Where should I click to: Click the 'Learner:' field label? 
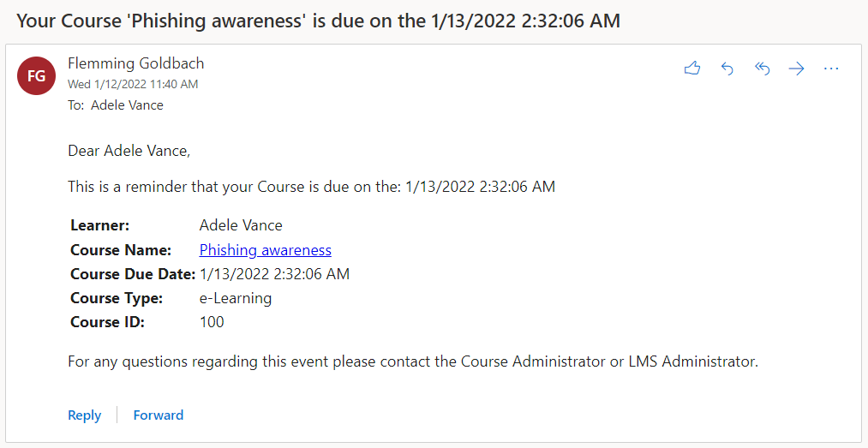pyautogui.click(x=99, y=226)
